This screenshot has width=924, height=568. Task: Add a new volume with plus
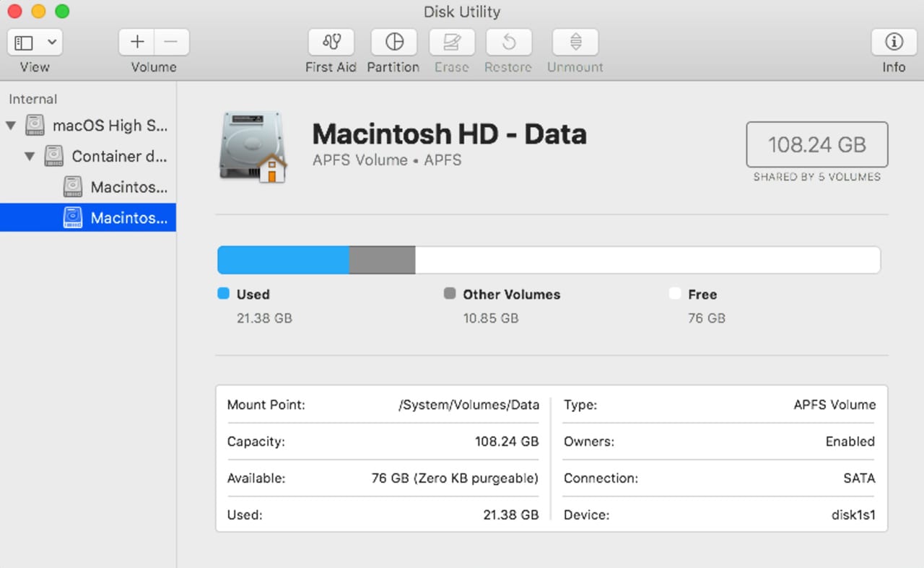pyautogui.click(x=137, y=43)
